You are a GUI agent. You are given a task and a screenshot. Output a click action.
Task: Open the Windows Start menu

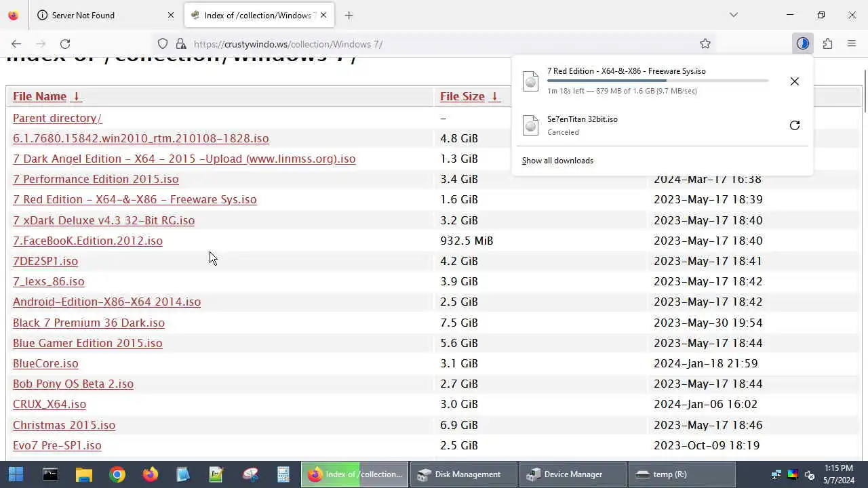16,474
